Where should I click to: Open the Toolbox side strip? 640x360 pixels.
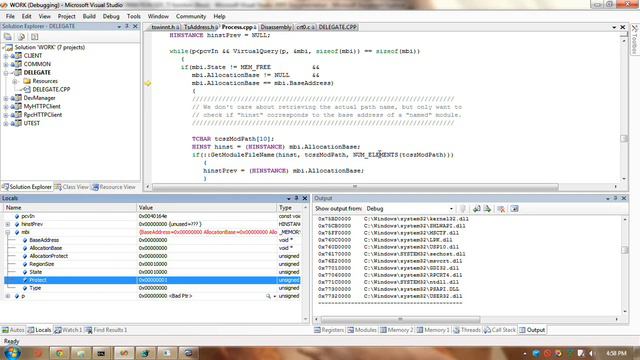pyautogui.click(x=635, y=40)
